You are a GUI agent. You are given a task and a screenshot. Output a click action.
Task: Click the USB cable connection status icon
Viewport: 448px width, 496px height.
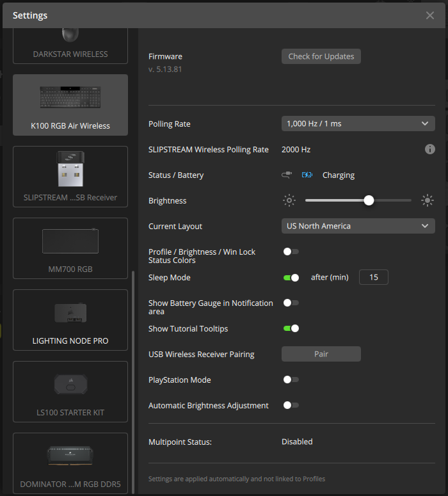pos(287,175)
